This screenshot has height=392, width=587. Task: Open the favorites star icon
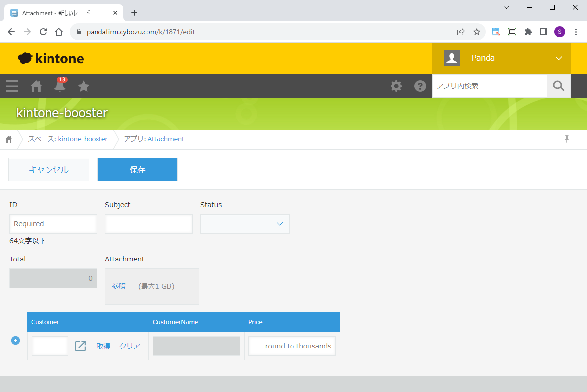[x=84, y=87]
